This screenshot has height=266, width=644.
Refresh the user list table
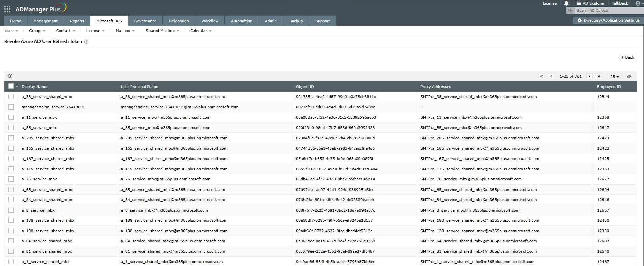click(x=629, y=76)
